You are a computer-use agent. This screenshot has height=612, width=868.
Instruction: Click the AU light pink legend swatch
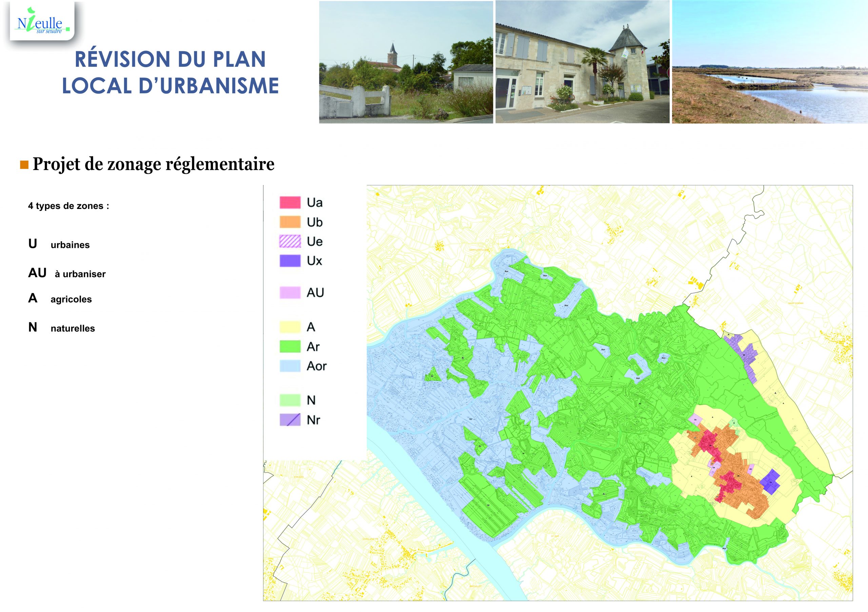coord(290,293)
